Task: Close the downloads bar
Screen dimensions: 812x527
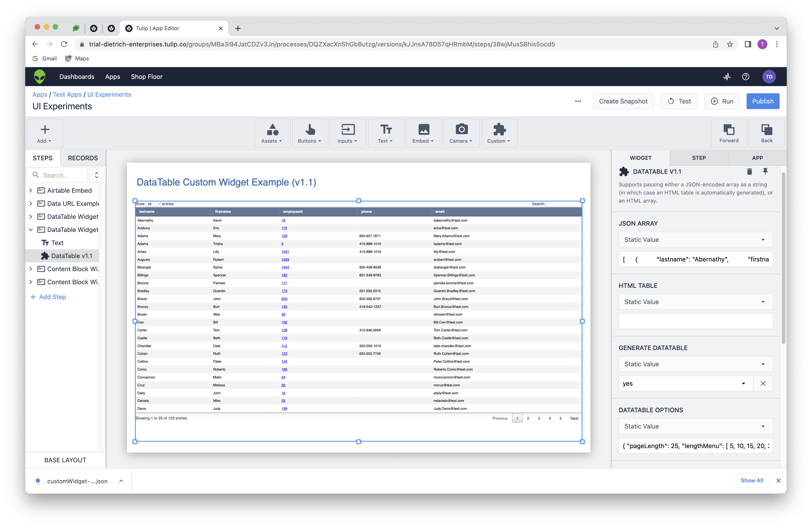Action: (x=779, y=480)
